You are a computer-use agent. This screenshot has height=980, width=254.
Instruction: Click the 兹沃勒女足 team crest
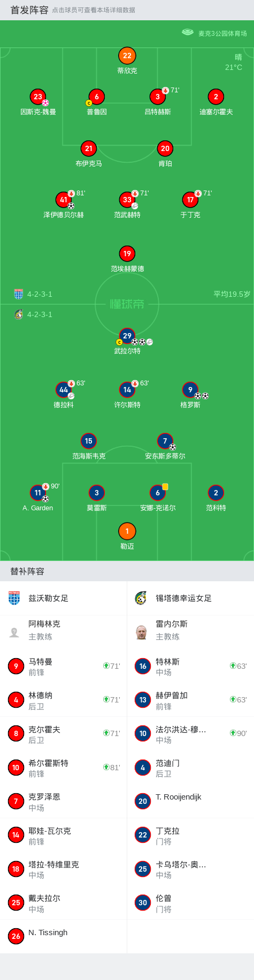tap(14, 598)
